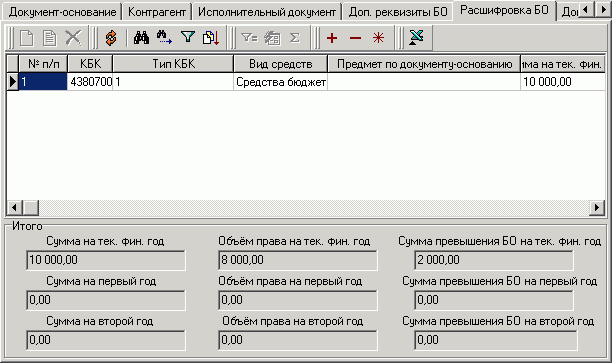
Task: Click the red asterisk icon
Action: pyautogui.click(x=378, y=38)
